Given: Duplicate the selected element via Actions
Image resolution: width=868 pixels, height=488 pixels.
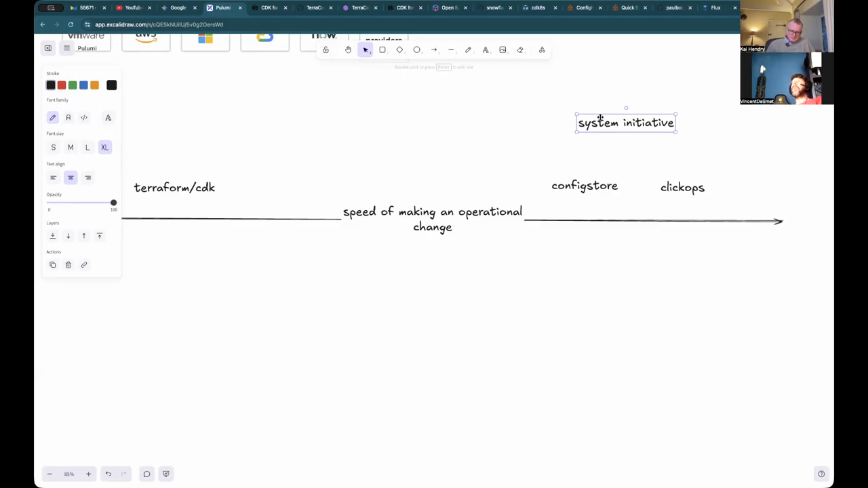Looking at the screenshot, I should pyautogui.click(x=52, y=264).
